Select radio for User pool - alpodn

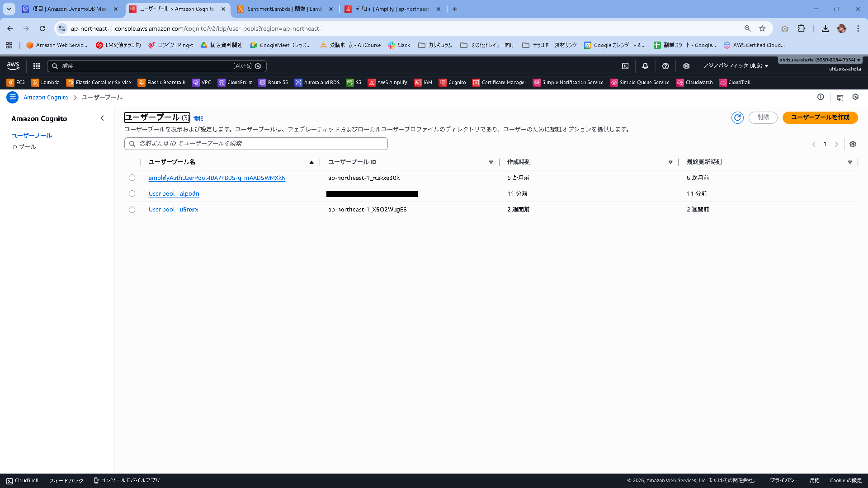coord(132,194)
